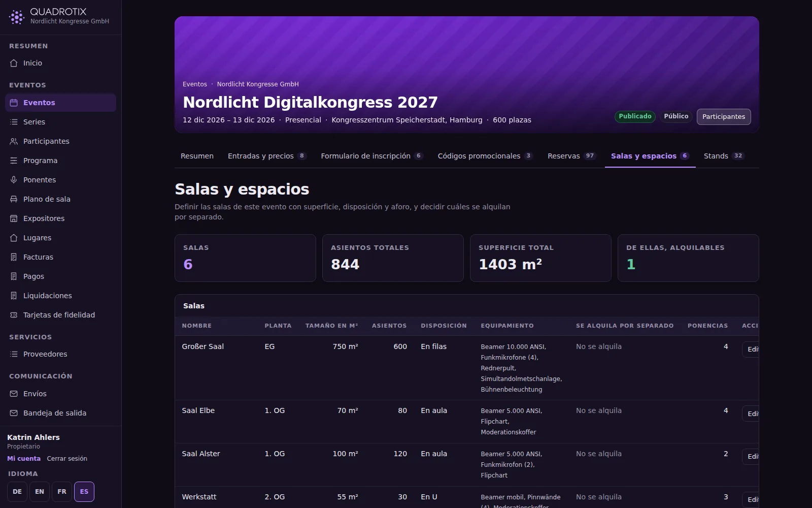Click the 750 m² size cell
The height and width of the screenshot is (508, 812).
point(346,346)
